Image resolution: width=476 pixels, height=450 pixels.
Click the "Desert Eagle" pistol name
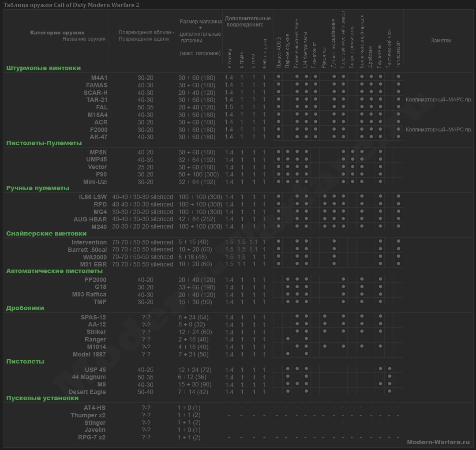point(87,392)
